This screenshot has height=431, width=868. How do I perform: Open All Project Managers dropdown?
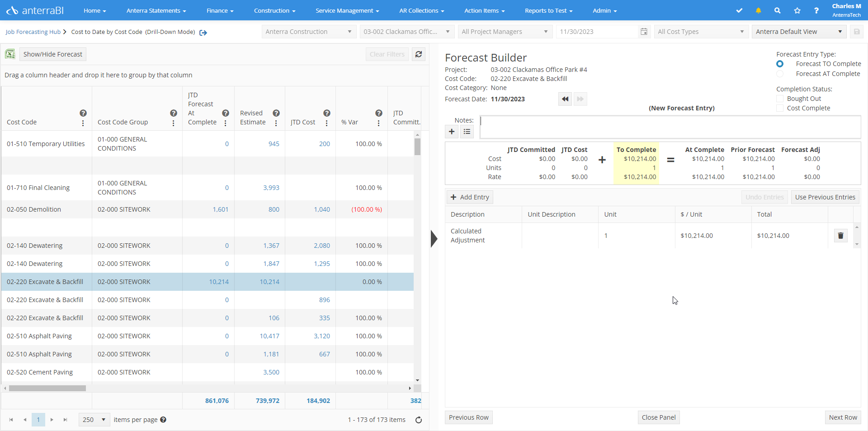[505, 32]
